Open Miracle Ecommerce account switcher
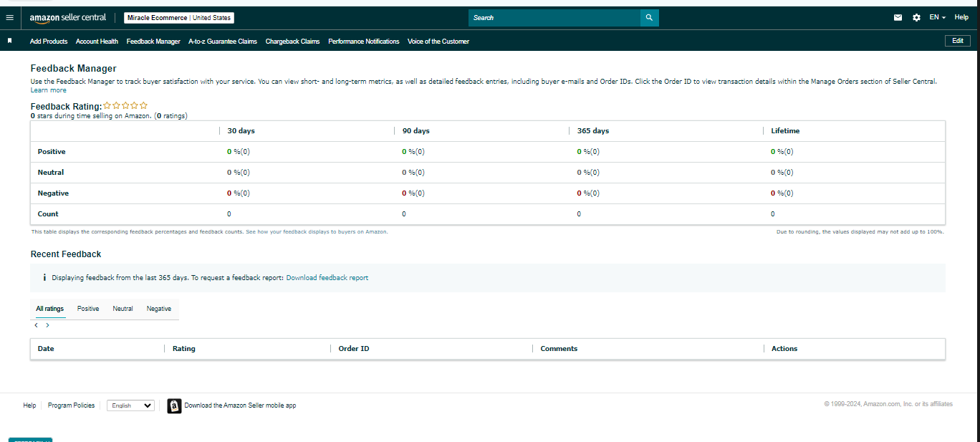 pyautogui.click(x=179, y=18)
